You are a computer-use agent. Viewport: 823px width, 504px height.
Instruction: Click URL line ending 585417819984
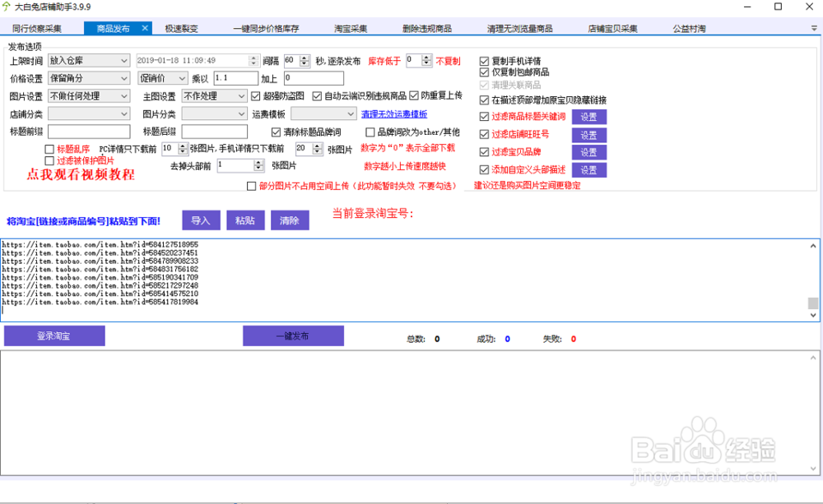coord(100,302)
